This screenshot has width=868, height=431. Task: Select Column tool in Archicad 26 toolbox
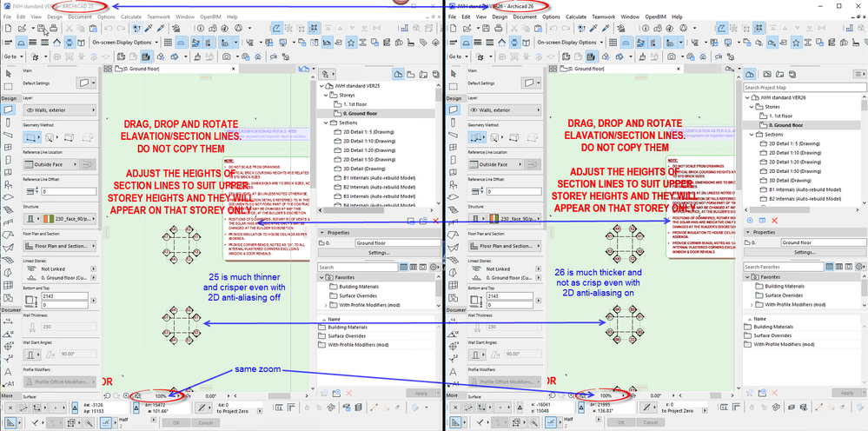(454, 123)
